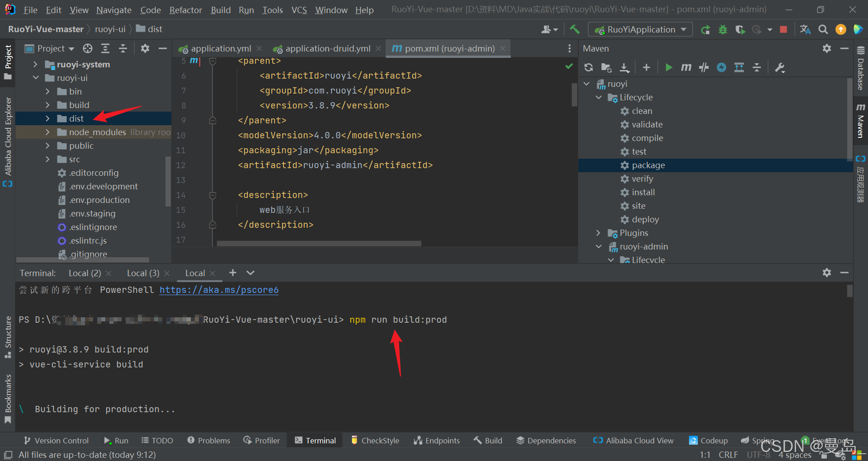Change CRLF line separator in status bar
868x461 pixels.
click(x=728, y=455)
